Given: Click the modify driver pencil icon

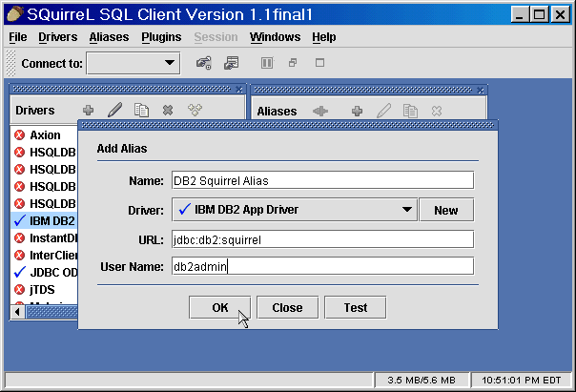Looking at the screenshot, I should [114, 110].
